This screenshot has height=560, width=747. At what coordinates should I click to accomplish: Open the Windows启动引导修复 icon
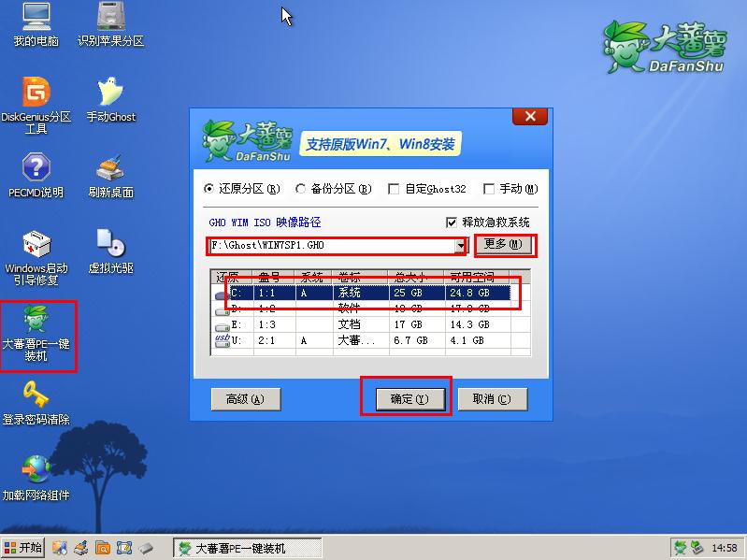pyautogui.click(x=36, y=244)
